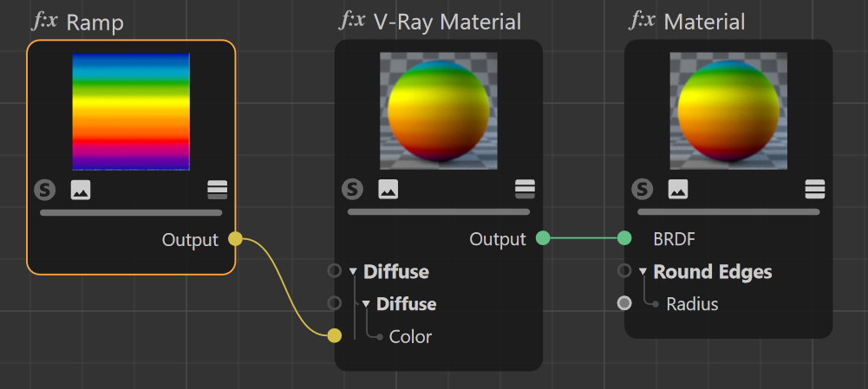Click the green BRDF input socket
868x389 pixels.
point(624,238)
